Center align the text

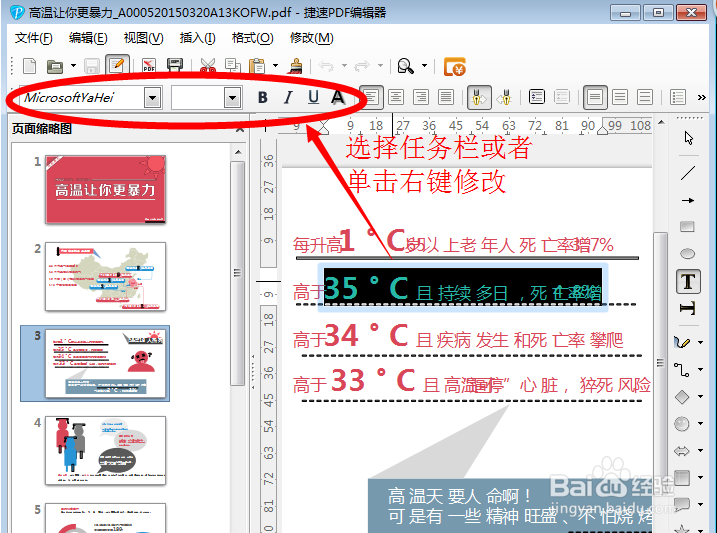click(396, 97)
